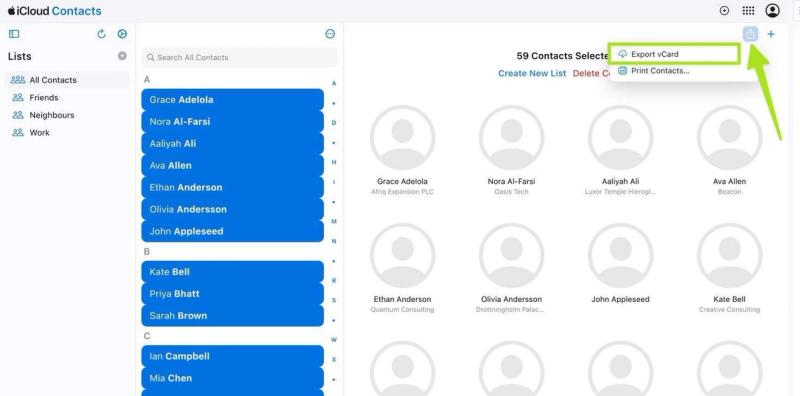Image resolution: width=800 pixels, height=396 pixels.
Task: Click the iCloud logo title
Action: tap(54, 11)
